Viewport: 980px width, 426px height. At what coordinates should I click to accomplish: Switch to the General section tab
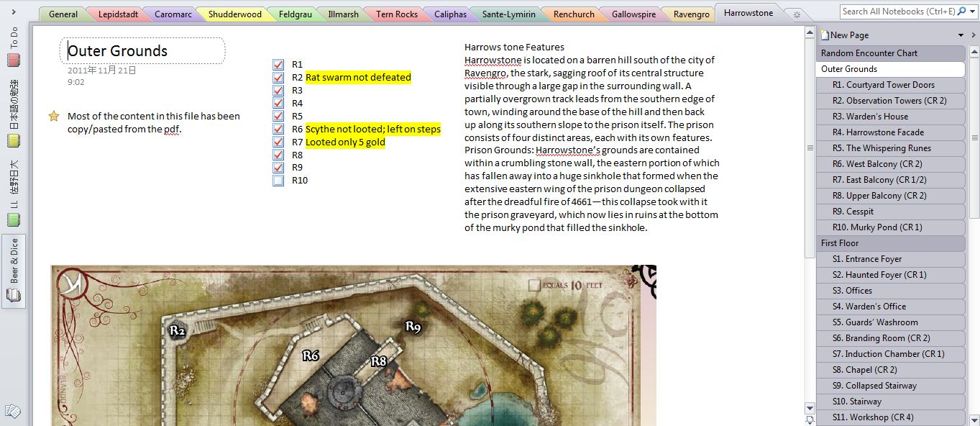63,14
